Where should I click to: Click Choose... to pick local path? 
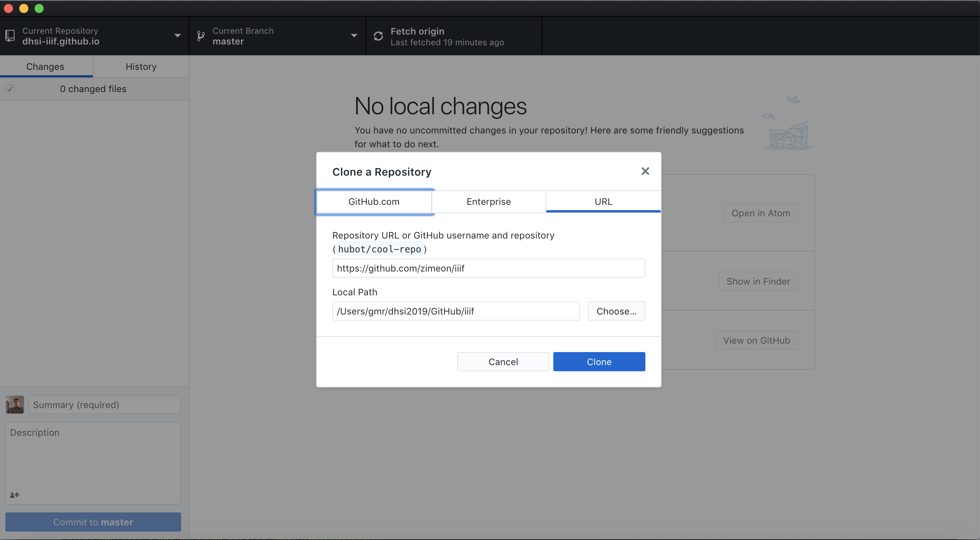[616, 311]
